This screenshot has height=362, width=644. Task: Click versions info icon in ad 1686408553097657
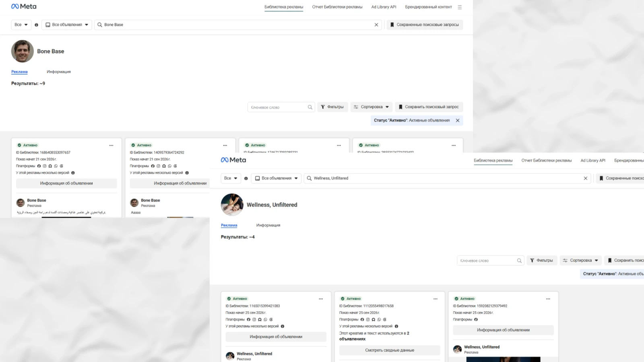pyautogui.click(x=73, y=173)
